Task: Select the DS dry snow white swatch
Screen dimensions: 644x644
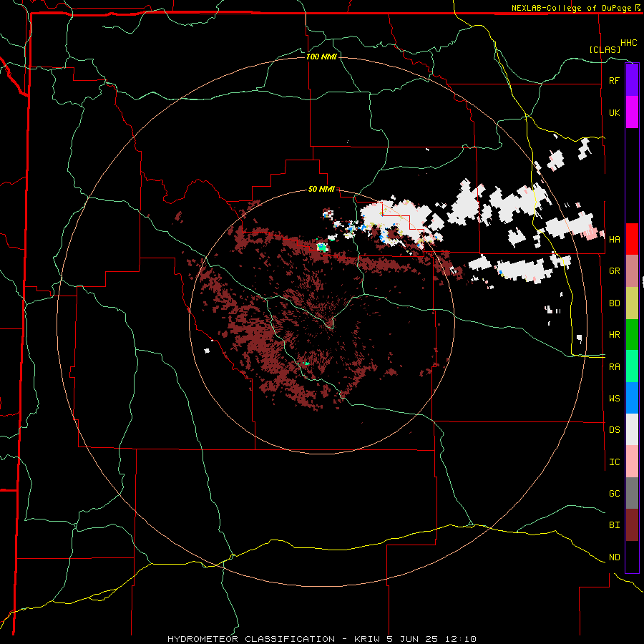Action: 632,429
